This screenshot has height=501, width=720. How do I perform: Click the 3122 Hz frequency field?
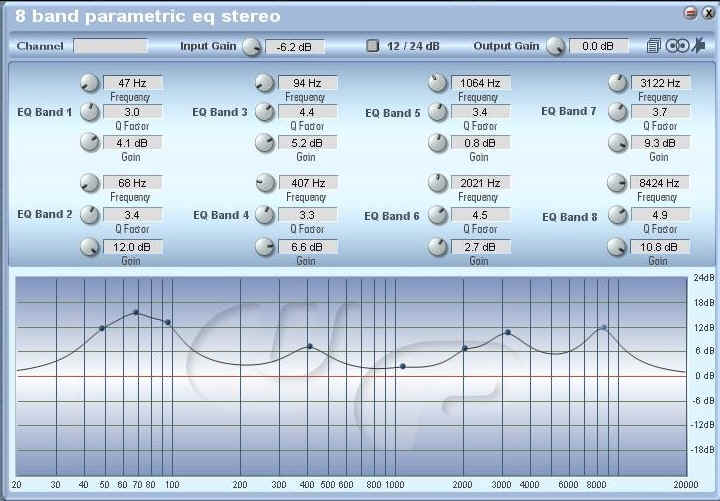click(x=661, y=83)
